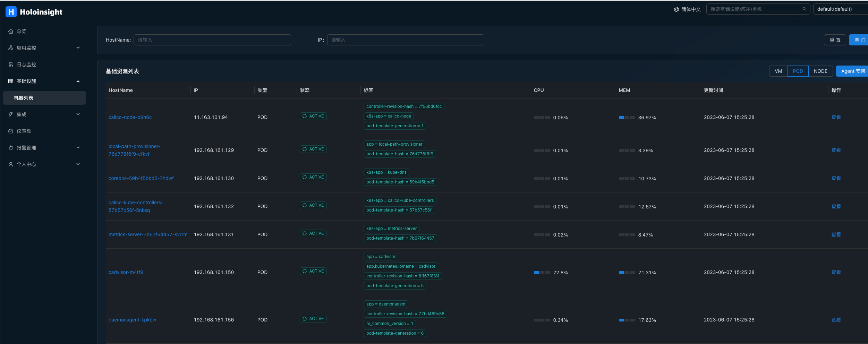Open the default(default) tenant dropdown
This screenshot has width=868, height=344.
pos(840,9)
